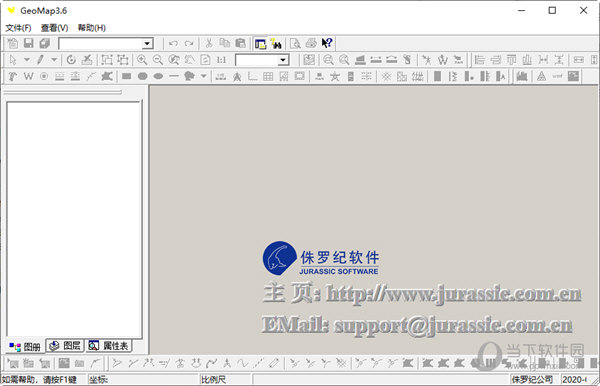Click the Save floppy disk icon
This screenshot has width=600, height=386.
click(x=29, y=43)
